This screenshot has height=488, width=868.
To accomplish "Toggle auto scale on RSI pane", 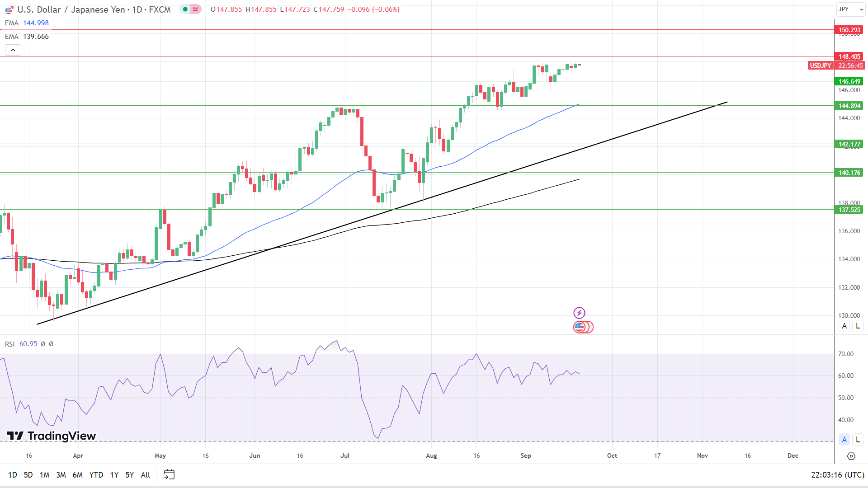I will point(844,439).
